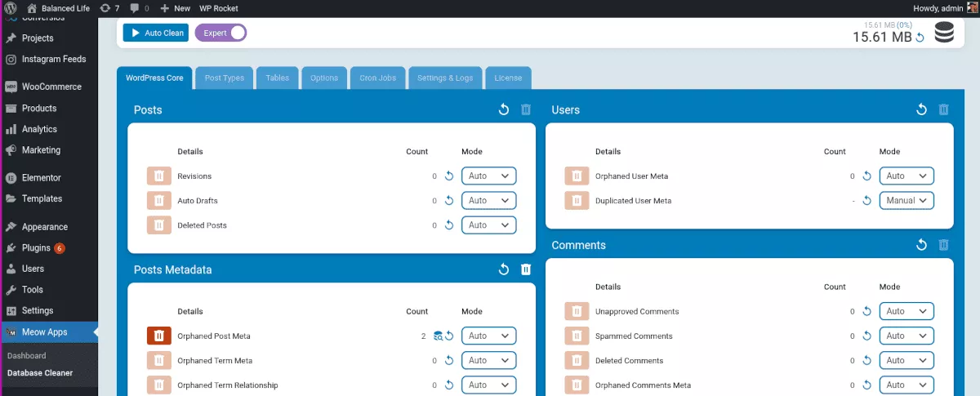Open Mode dropdown for Orphaned Term Meta
This screenshot has width=980, height=396.
click(489, 360)
